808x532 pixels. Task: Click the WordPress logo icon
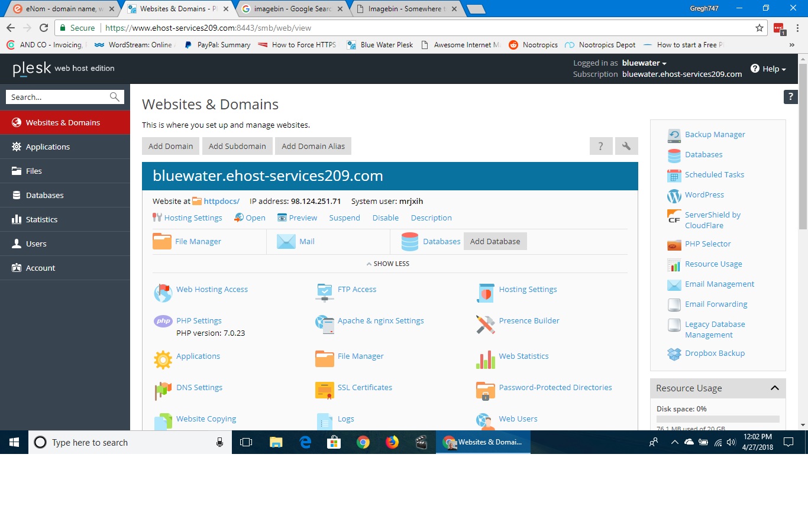coord(674,196)
